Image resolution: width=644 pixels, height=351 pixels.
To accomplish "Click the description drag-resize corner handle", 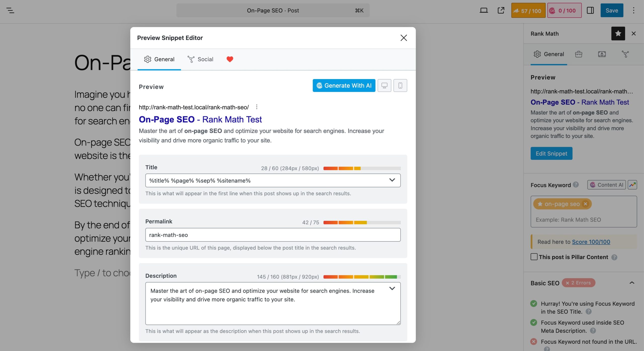I will 398,323.
